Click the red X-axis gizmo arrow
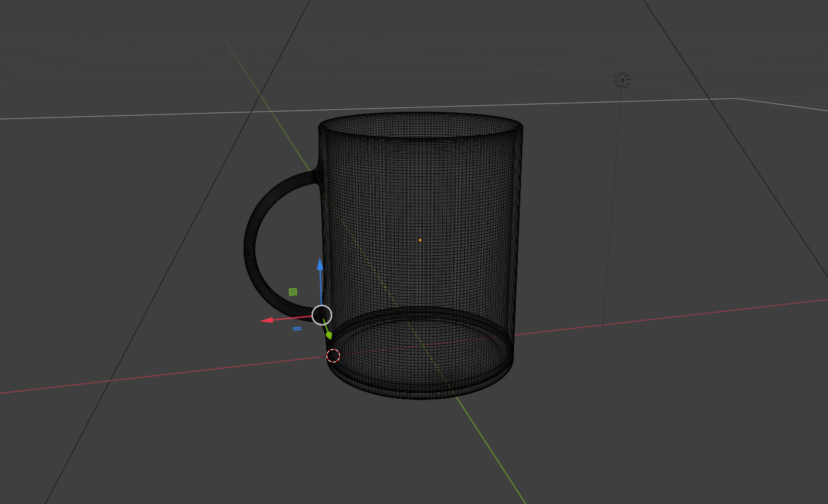Image resolution: width=828 pixels, height=504 pixels. [x=266, y=319]
